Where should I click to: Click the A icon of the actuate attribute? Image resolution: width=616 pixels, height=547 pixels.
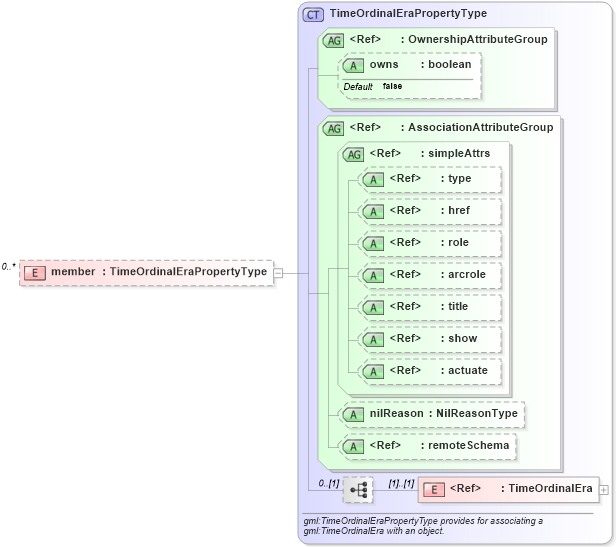click(x=373, y=372)
